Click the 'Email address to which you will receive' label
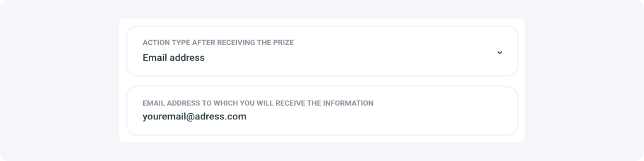The height and width of the screenshot is (161, 644). 258,103
